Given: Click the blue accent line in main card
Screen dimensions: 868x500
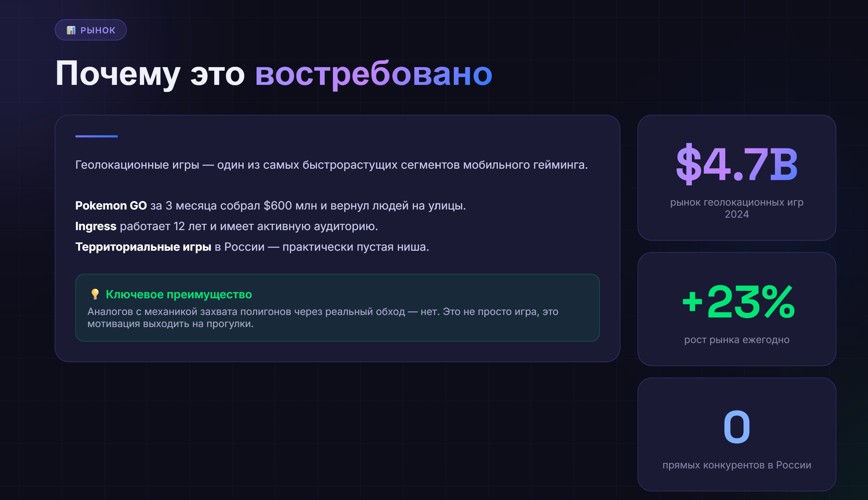Looking at the screenshot, I should click(96, 136).
